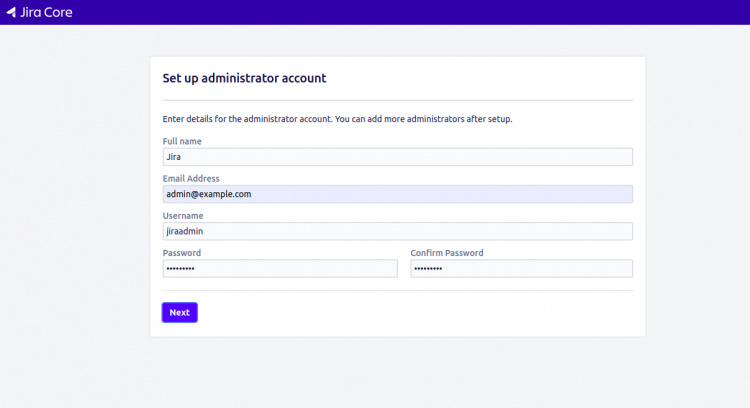Click the 'Set up administrator account' heading
Image resolution: width=750 pixels, height=408 pixels.
click(244, 78)
